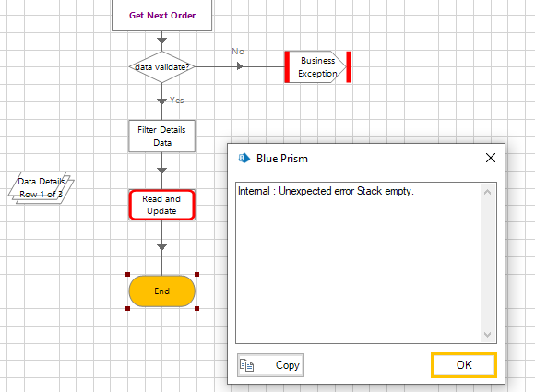
Task: Click the error box scroll-up arrow
Action: pos(488,192)
